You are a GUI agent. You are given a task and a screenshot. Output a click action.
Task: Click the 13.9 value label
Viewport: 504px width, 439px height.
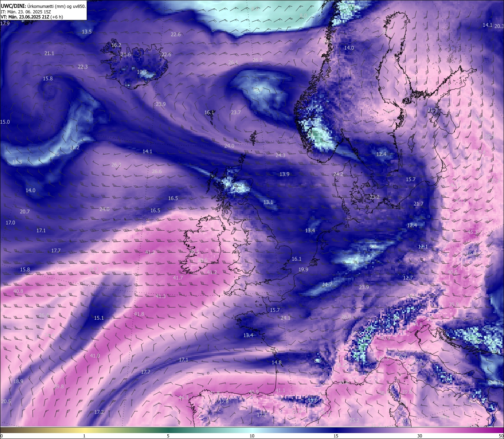pyautogui.click(x=284, y=174)
